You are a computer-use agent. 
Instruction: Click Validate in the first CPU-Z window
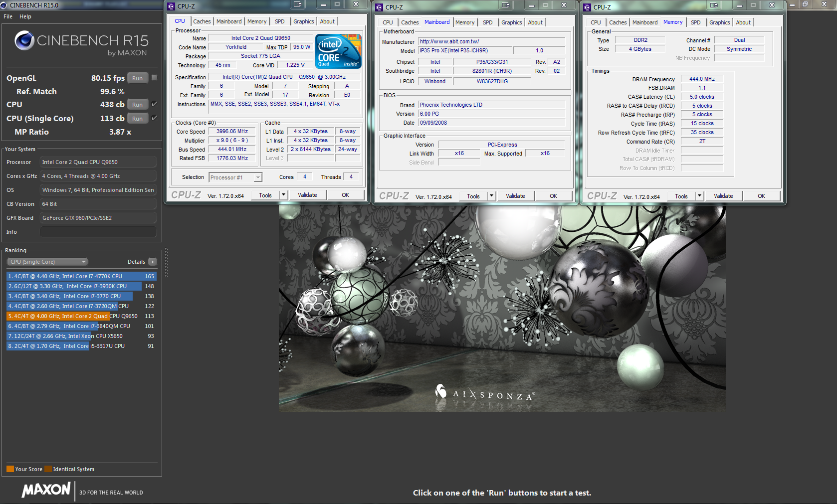point(307,195)
